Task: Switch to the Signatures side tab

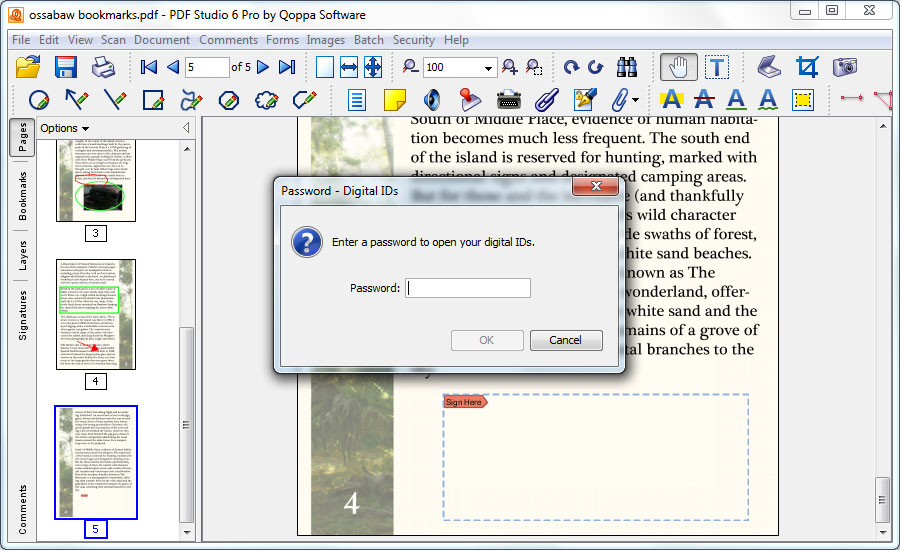Action: (22, 315)
